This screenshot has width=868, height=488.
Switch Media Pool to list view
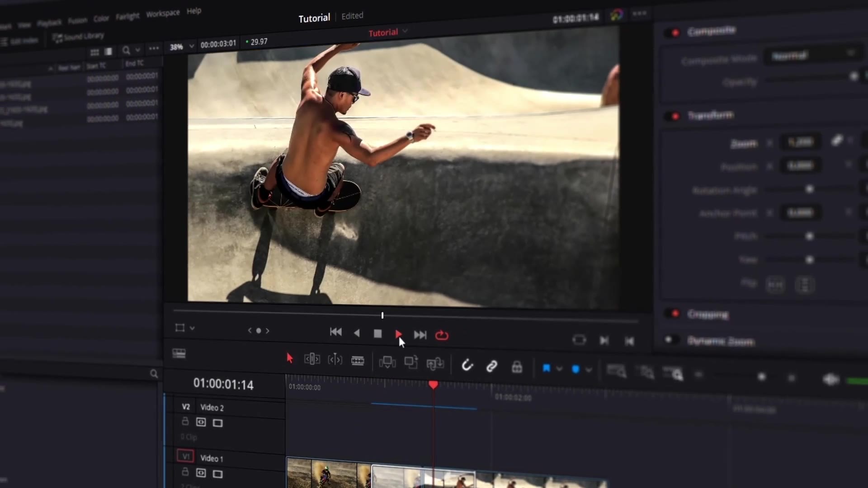tap(108, 52)
